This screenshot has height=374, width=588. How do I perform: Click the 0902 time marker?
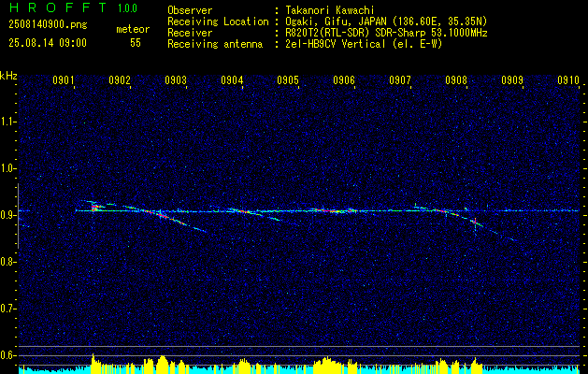point(120,80)
